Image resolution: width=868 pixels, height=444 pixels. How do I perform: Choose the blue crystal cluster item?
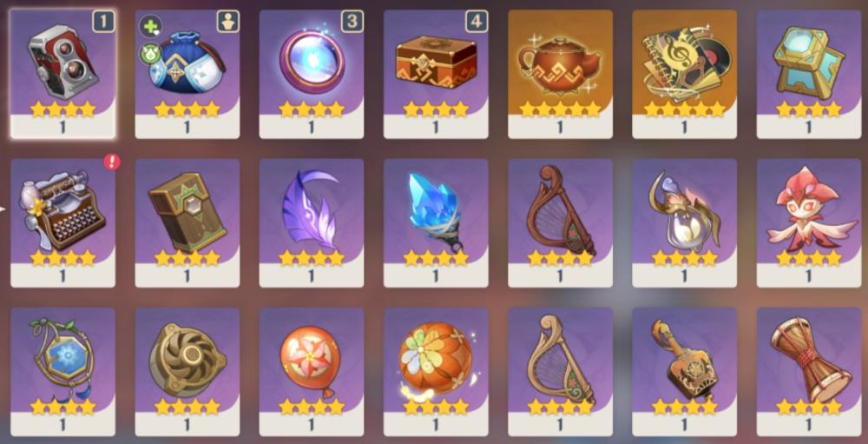[x=436, y=222]
